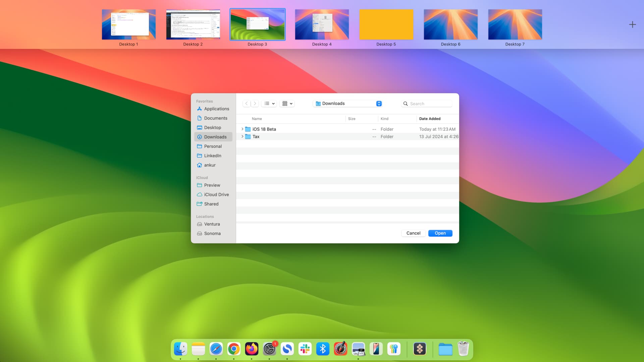Open Slack from the Dock
The height and width of the screenshot is (362, 644).
[305, 349]
